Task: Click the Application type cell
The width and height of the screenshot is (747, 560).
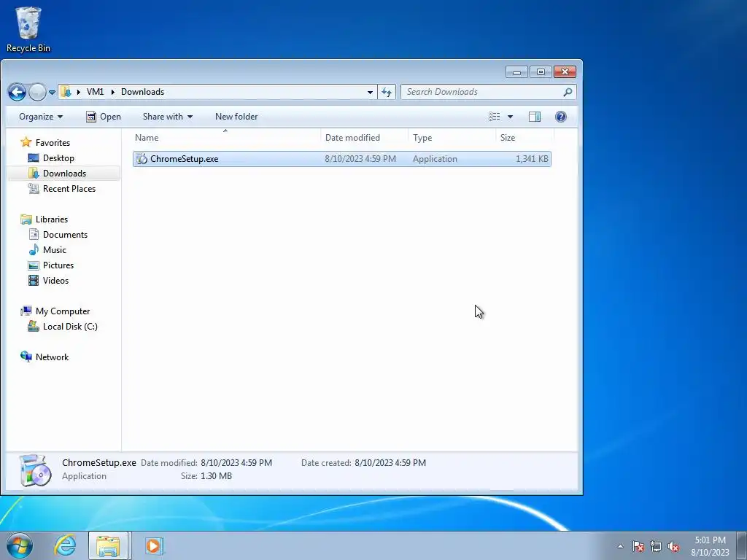Action: point(435,159)
